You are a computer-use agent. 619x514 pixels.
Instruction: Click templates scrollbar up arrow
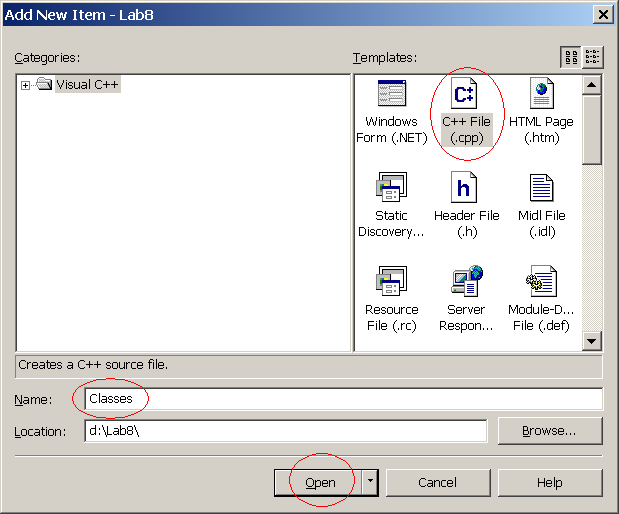pos(591,85)
